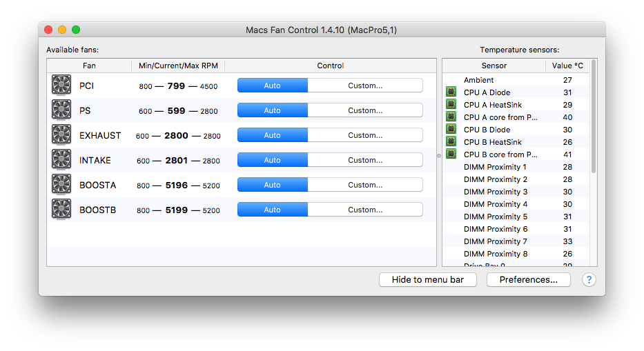This screenshot has height=351, width=644.
Task: Set PCI fan to Auto
Action: [x=273, y=86]
